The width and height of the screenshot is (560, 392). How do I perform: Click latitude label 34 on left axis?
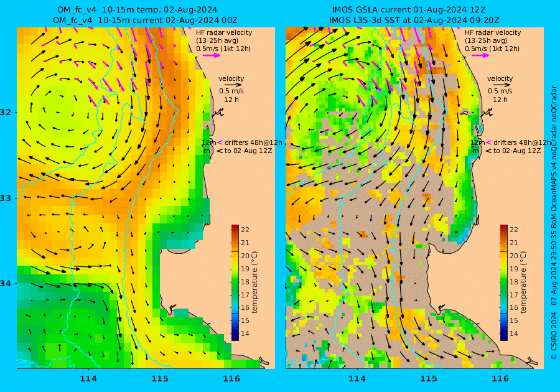[x=6, y=283]
